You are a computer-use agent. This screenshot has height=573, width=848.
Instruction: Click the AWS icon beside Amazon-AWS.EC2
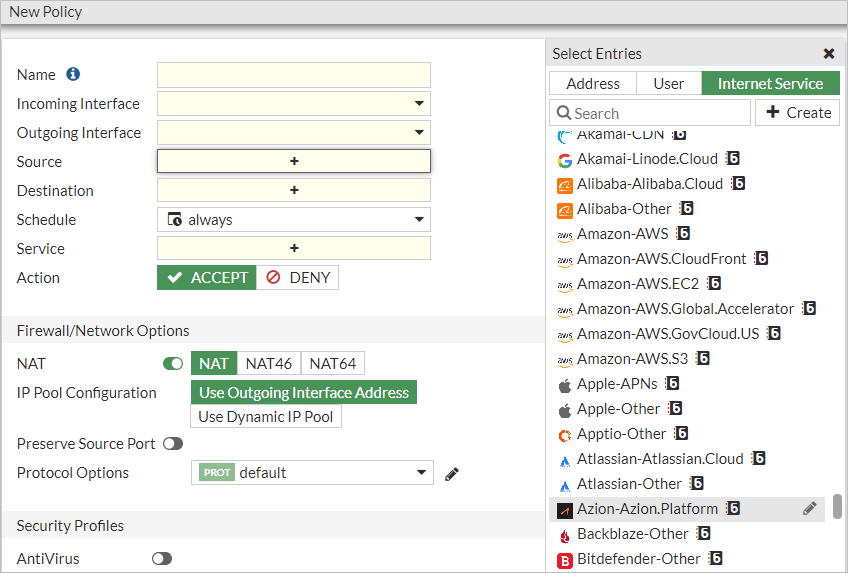[x=565, y=285]
